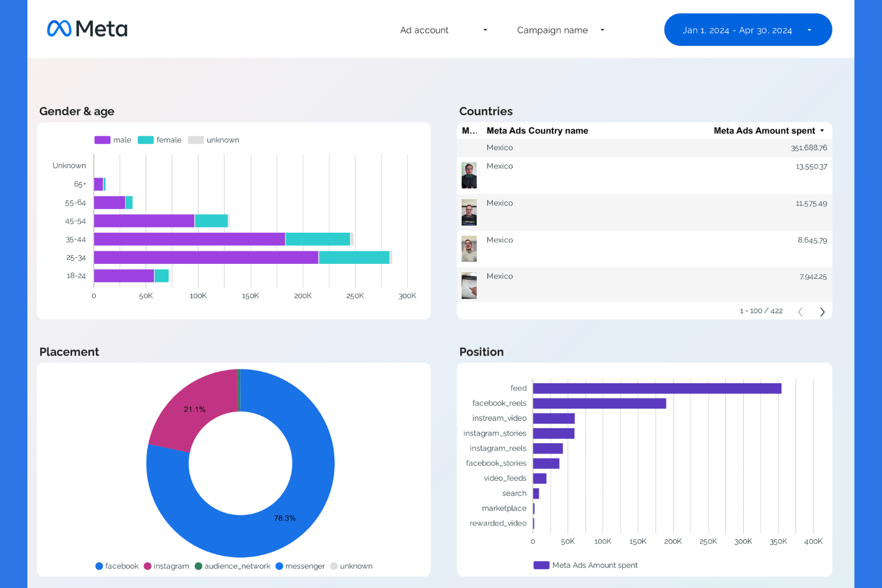Click the 'Gender & age' section title

(x=77, y=111)
